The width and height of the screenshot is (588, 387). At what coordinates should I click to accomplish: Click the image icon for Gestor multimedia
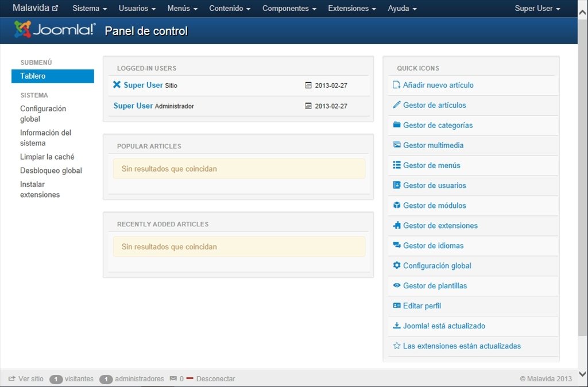click(396, 145)
